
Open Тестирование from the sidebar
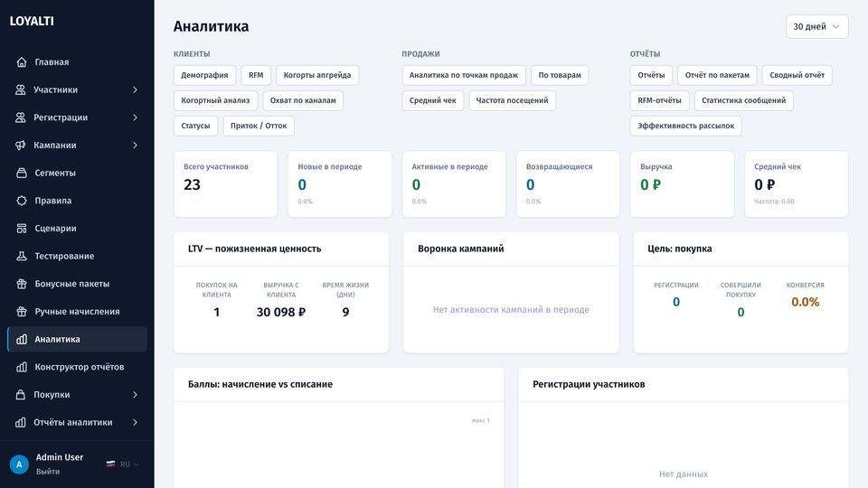coord(77,256)
